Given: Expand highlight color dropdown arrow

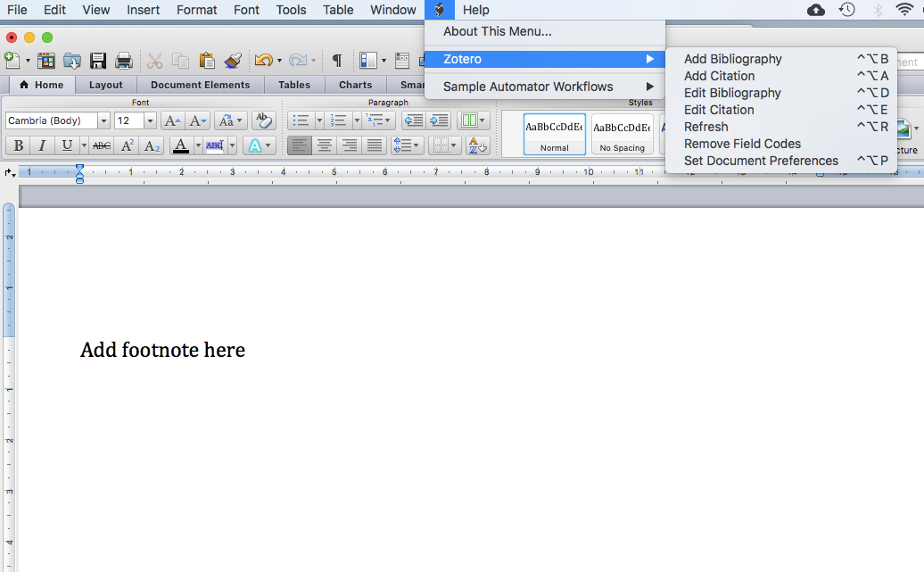Looking at the screenshot, I should [x=233, y=145].
